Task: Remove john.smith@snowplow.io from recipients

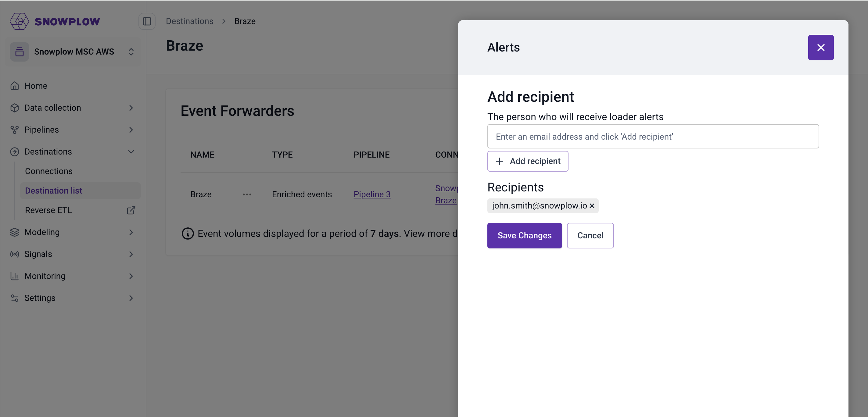Action: coord(592,206)
